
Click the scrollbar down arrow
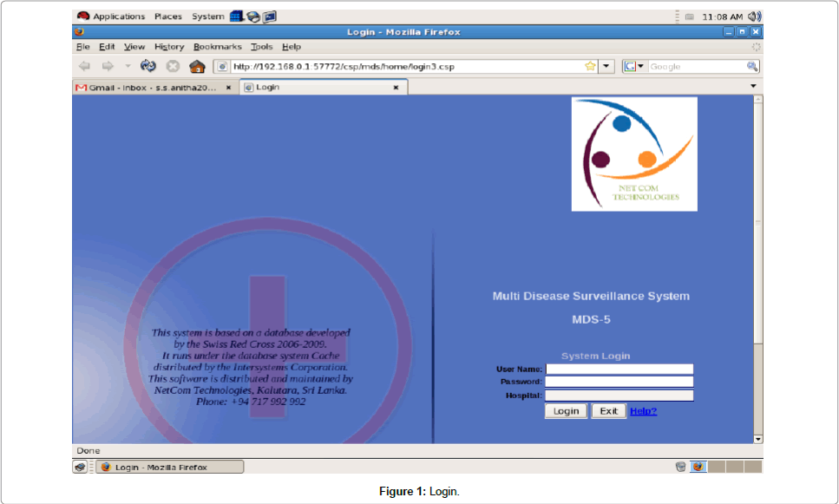(x=757, y=439)
